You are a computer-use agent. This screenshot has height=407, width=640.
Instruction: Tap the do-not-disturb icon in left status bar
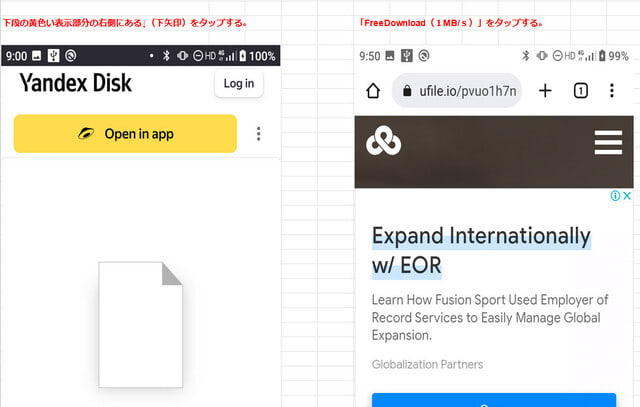(198, 56)
